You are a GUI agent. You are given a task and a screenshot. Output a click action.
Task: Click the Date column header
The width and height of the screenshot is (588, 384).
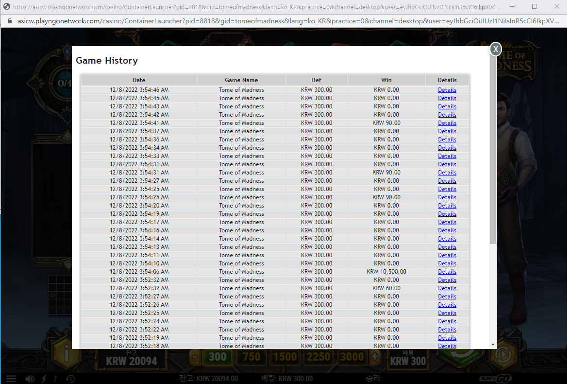pos(139,80)
